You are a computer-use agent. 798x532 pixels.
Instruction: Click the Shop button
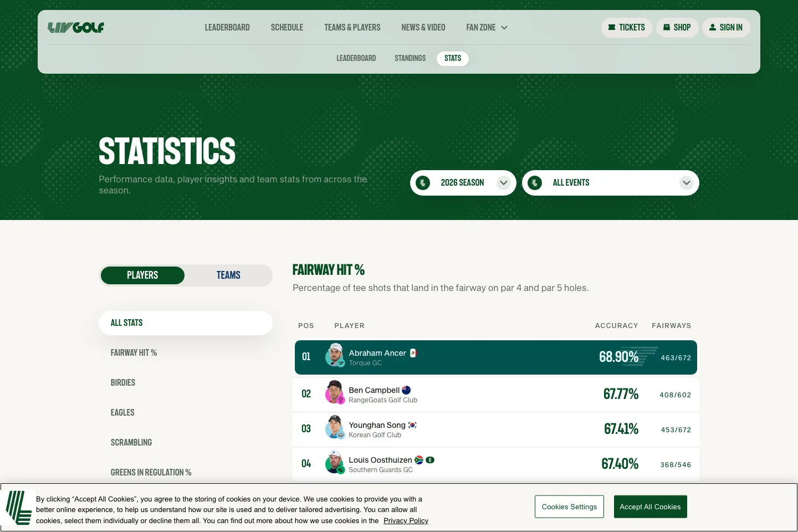tap(677, 27)
